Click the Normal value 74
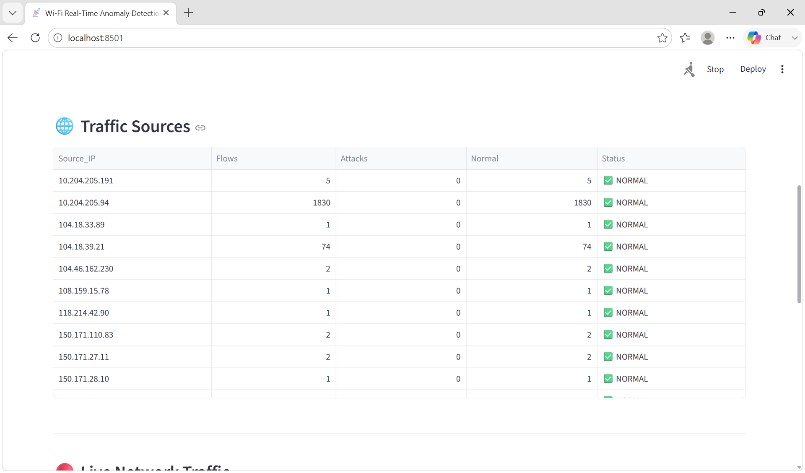This screenshot has height=473, width=805. tap(586, 247)
